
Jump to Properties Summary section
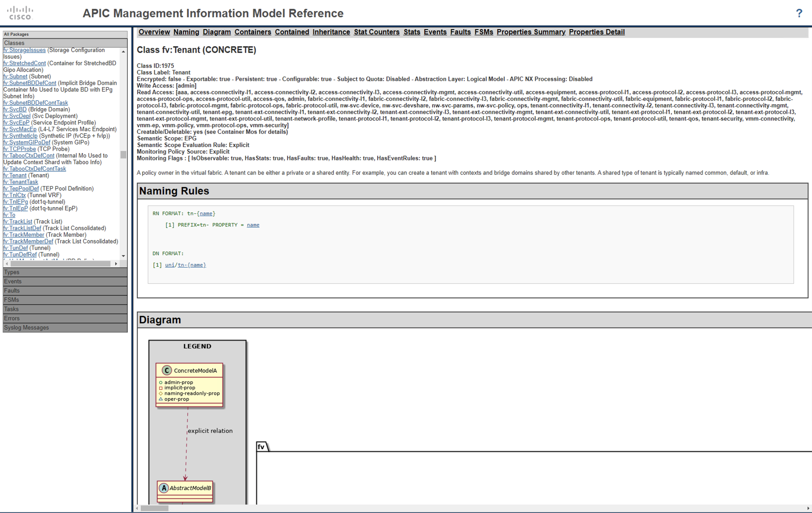tap(531, 32)
